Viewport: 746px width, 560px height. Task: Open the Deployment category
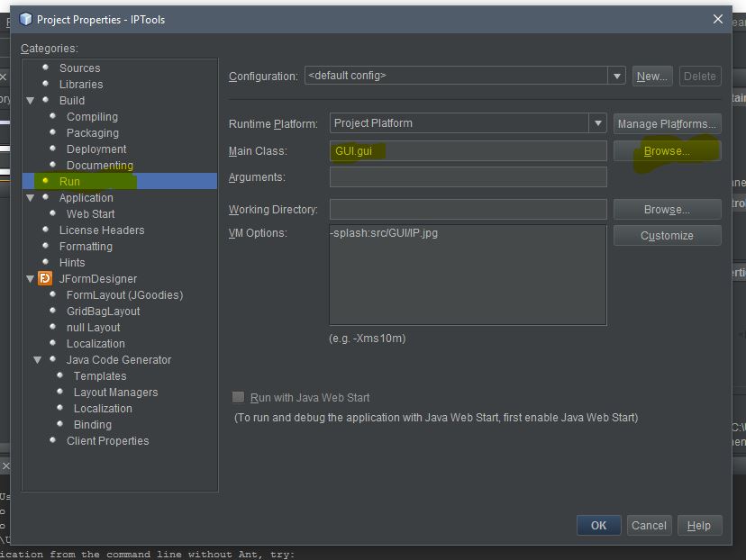[x=96, y=149]
